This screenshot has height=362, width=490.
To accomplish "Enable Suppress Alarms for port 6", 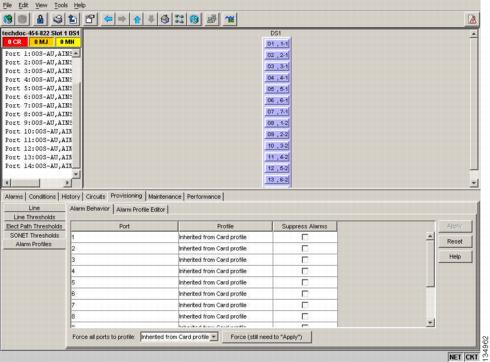I will click(305, 294).
